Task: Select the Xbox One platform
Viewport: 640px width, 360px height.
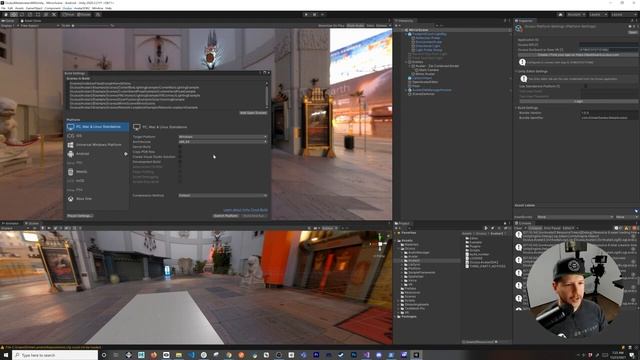Action: click(x=97, y=199)
